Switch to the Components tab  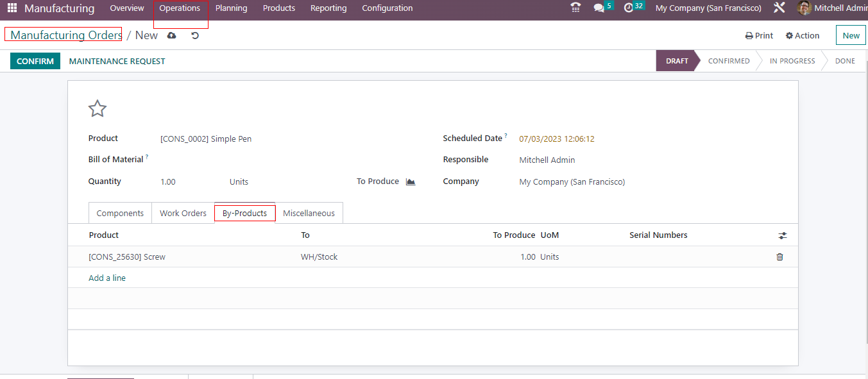click(120, 213)
